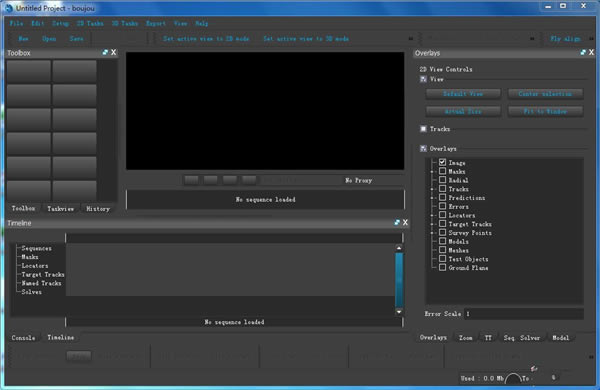Undock the Timeline panel with float icon

pyautogui.click(x=397, y=222)
